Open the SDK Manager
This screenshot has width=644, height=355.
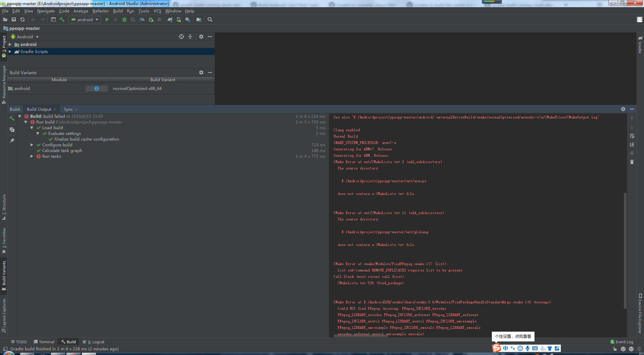pos(187,19)
